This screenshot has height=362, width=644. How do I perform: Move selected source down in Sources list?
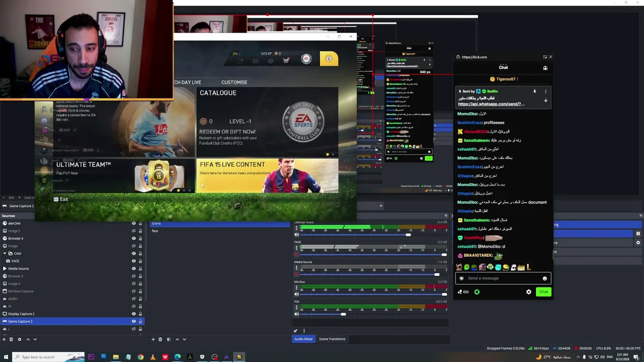35,339
